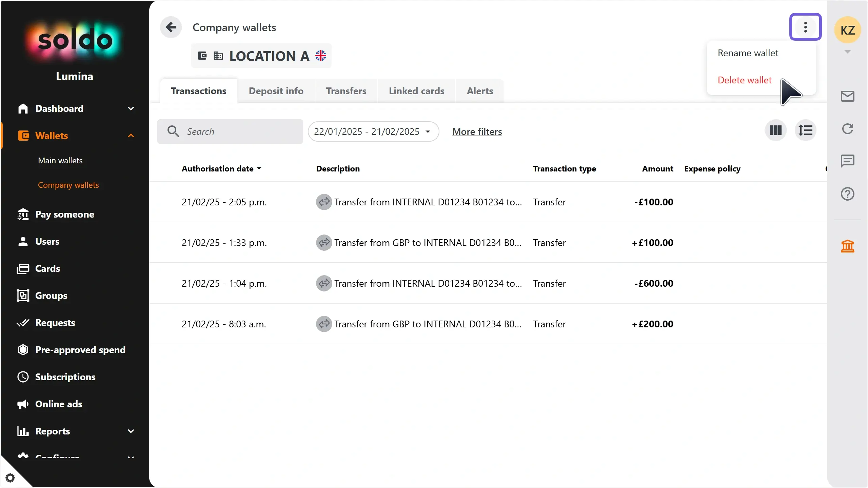868x488 pixels.
Task: Collapse the Wallets menu section
Action: click(131, 136)
